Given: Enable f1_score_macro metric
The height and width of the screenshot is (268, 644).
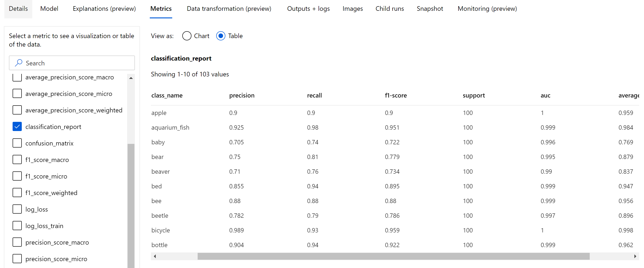Looking at the screenshot, I should [x=17, y=159].
